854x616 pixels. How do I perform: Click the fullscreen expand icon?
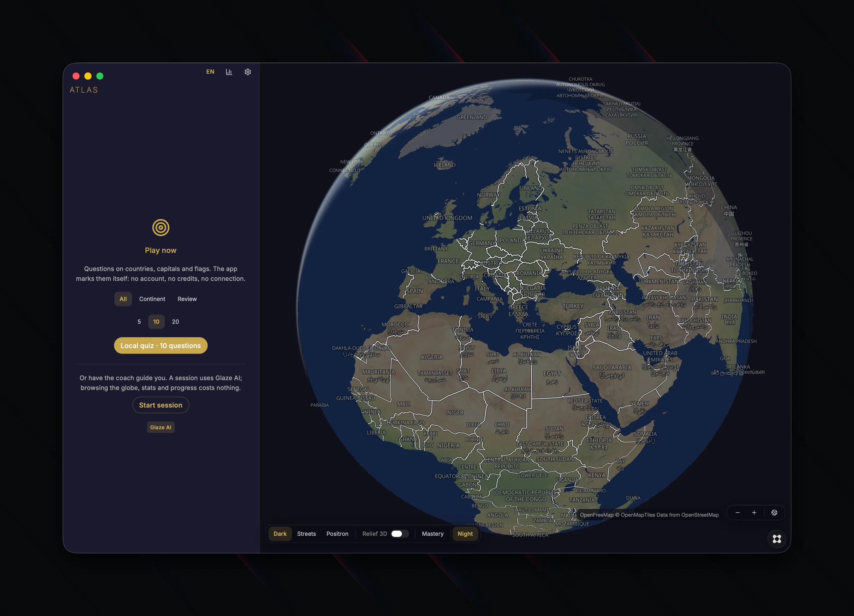776,539
